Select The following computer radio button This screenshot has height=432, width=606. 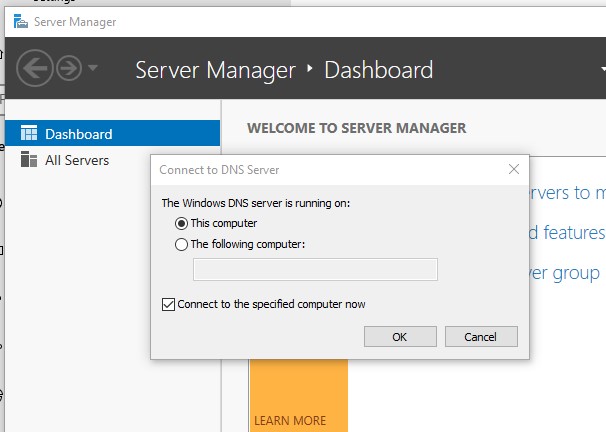tap(181, 244)
